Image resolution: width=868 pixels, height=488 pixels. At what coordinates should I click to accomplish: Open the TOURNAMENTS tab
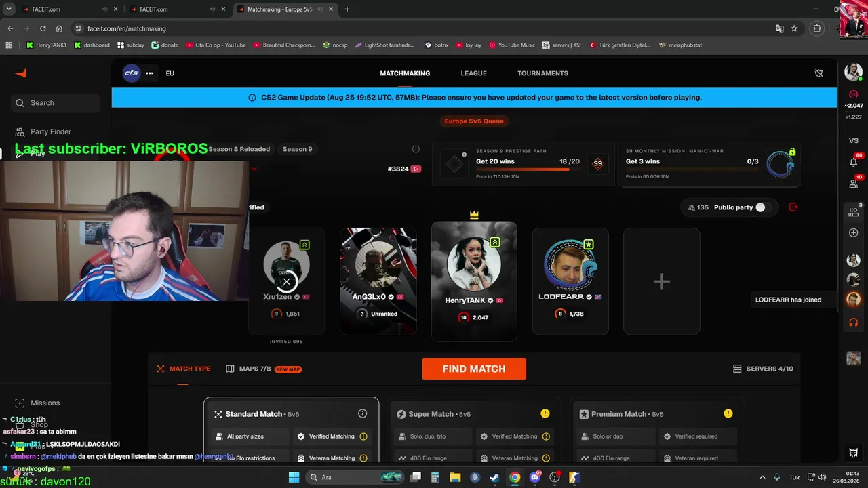pos(542,73)
